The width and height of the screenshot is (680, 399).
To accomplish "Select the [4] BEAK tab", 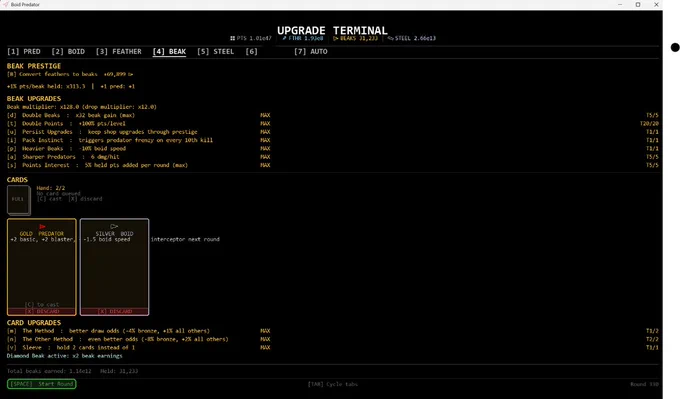I will point(169,52).
